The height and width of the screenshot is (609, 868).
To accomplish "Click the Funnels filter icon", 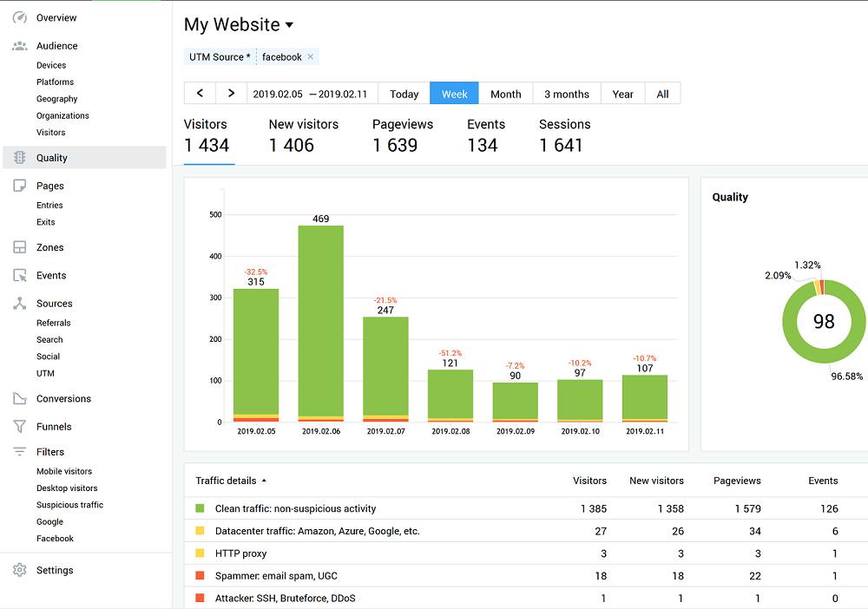I will click(19, 427).
